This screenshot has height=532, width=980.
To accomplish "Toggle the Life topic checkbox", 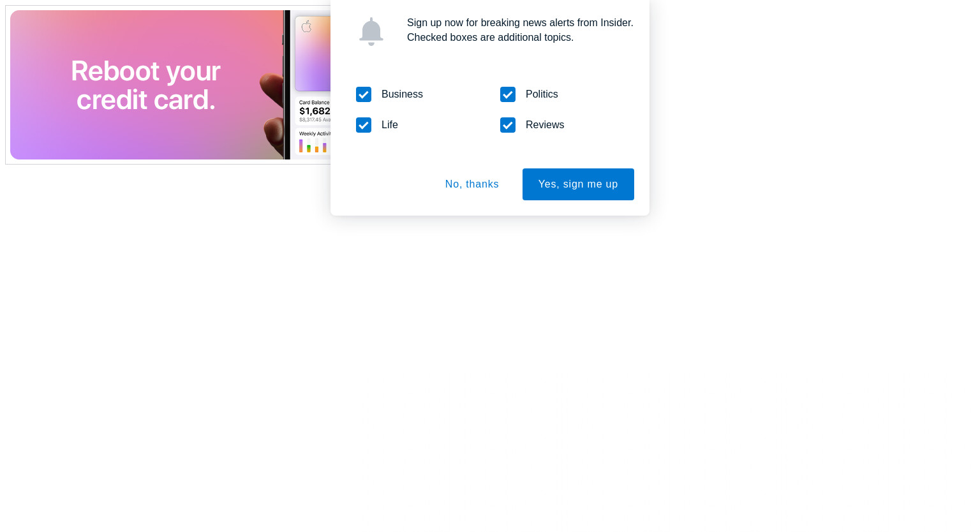I will pyautogui.click(x=364, y=125).
